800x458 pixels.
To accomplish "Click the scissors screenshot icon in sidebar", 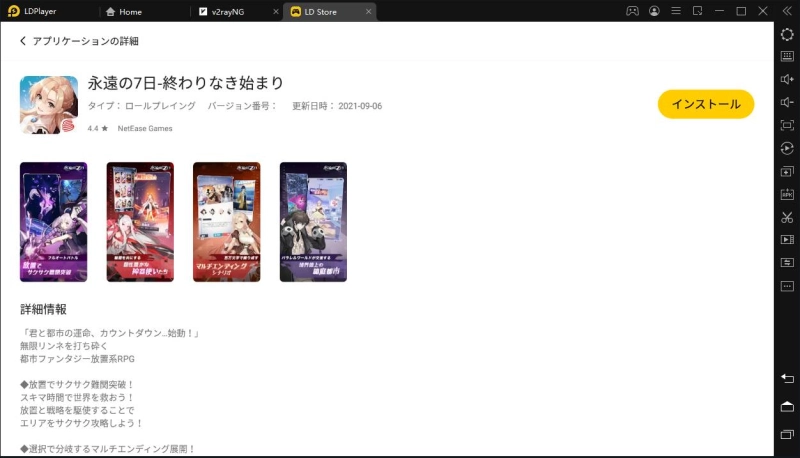I will tap(787, 217).
